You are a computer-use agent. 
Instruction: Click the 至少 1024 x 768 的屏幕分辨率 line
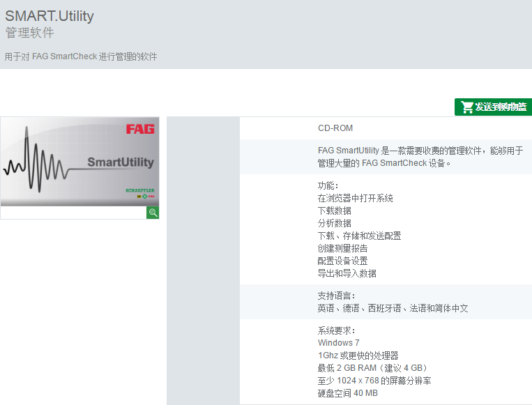click(x=374, y=381)
